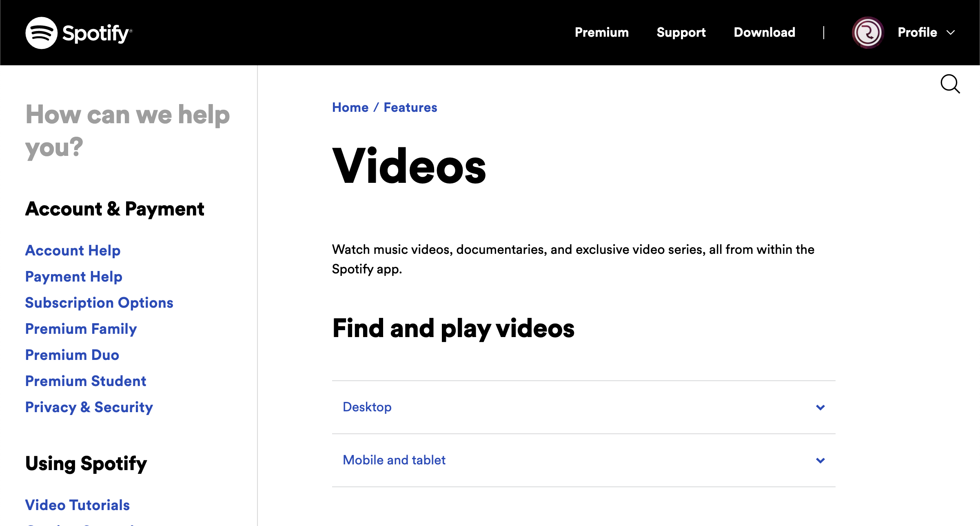Screen dimensions: 980x526
Task: Click the profile avatar picture
Action: pyautogui.click(x=868, y=33)
